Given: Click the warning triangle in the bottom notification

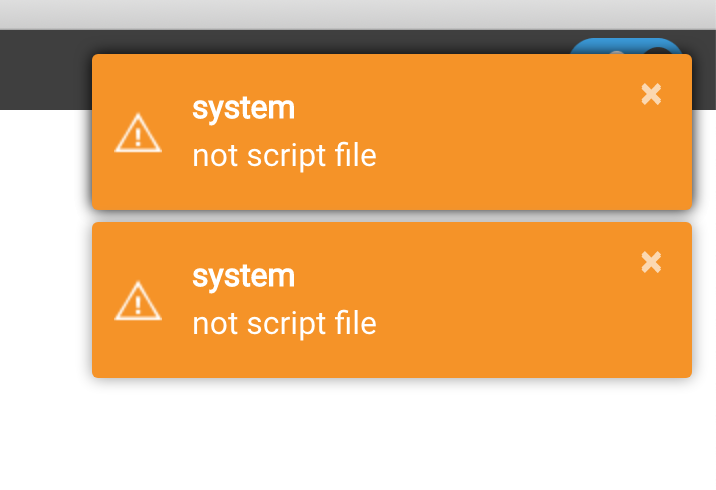Looking at the screenshot, I should click(x=138, y=301).
